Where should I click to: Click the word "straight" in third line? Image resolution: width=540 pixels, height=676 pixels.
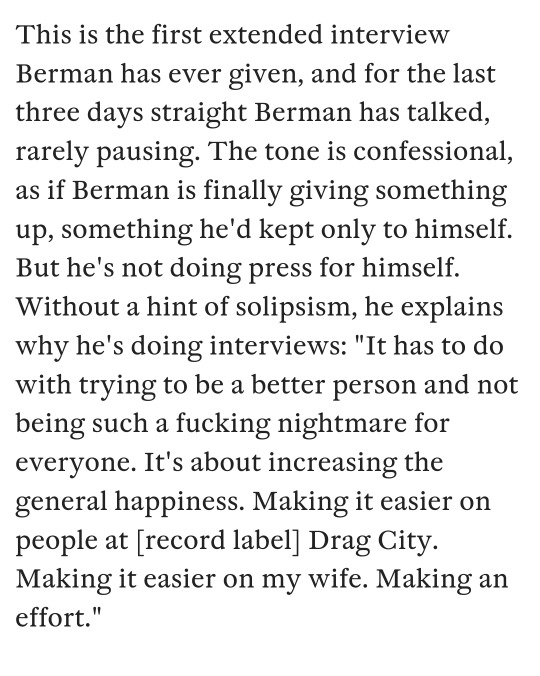point(198,113)
